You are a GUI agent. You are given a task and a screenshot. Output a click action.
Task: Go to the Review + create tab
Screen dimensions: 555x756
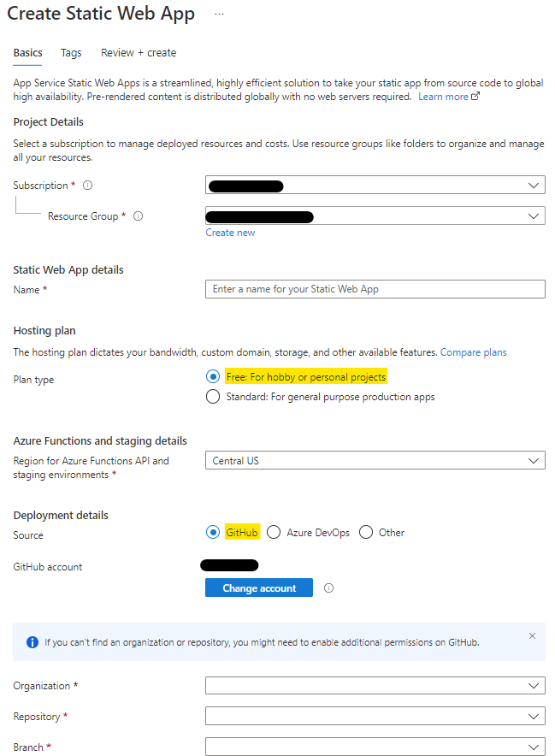(139, 52)
